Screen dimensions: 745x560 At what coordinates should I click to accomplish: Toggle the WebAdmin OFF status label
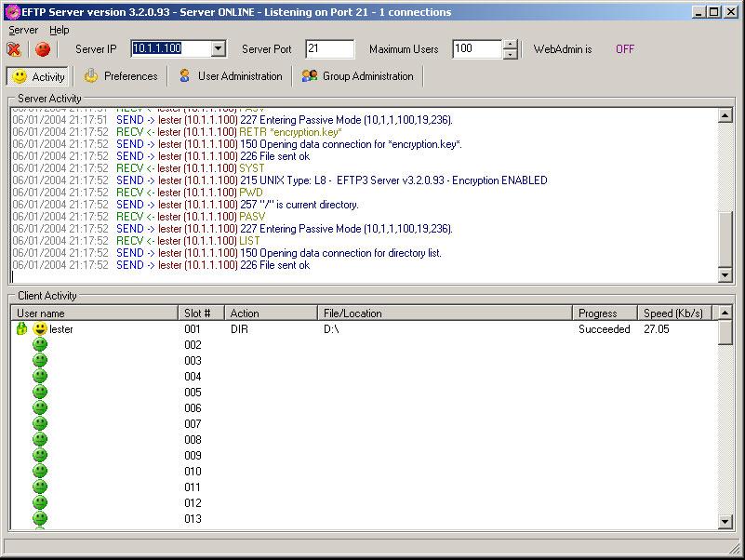(x=625, y=49)
